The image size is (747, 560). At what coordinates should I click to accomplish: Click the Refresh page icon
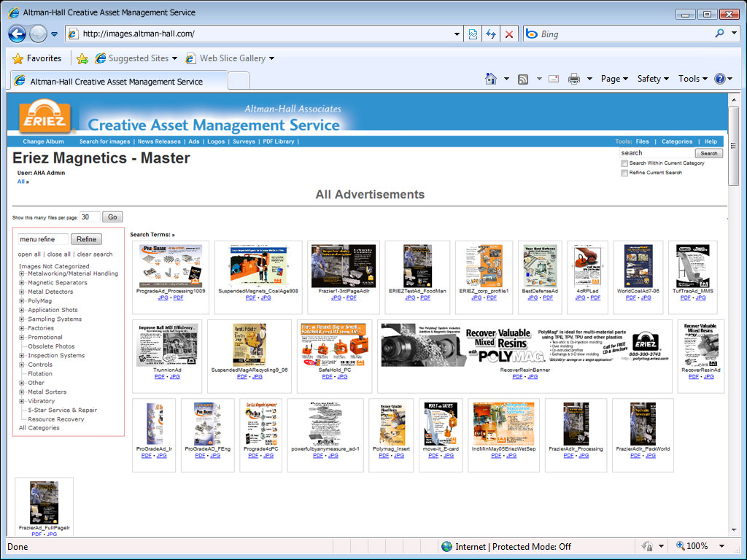pos(491,34)
